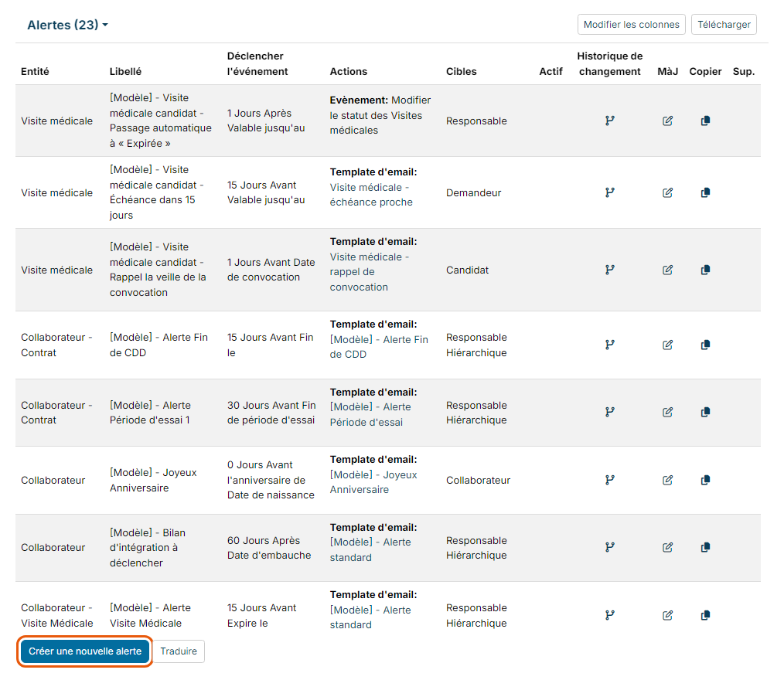Open change history for Joyeux Anniversaire alert
The width and height of the screenshot is (784, 680).
point(609,480)
